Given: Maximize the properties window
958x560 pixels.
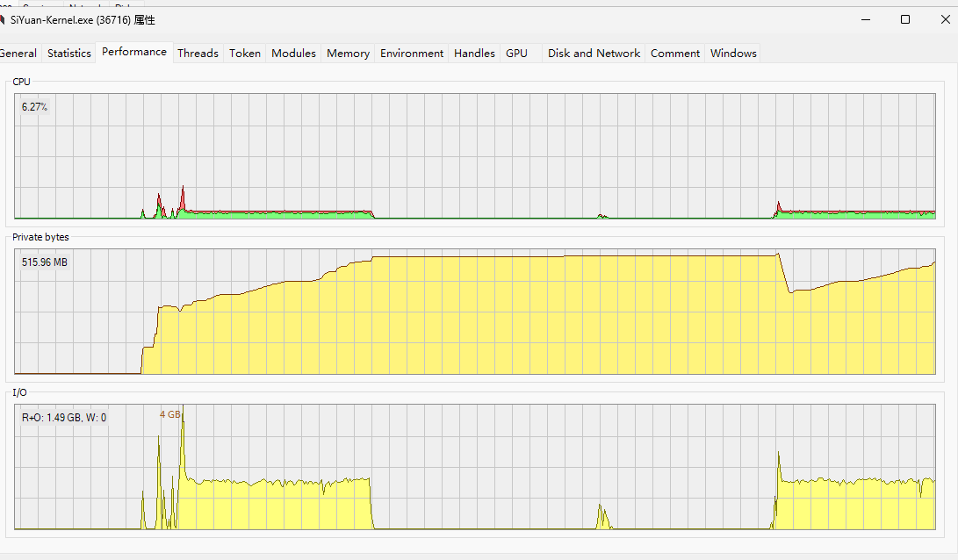Looking at the screenshot, I should click(905, 19).
